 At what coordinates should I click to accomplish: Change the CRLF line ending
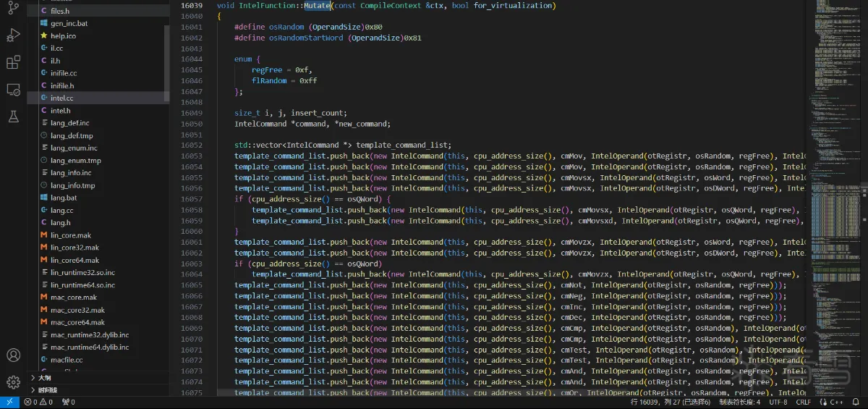point(804,402)
